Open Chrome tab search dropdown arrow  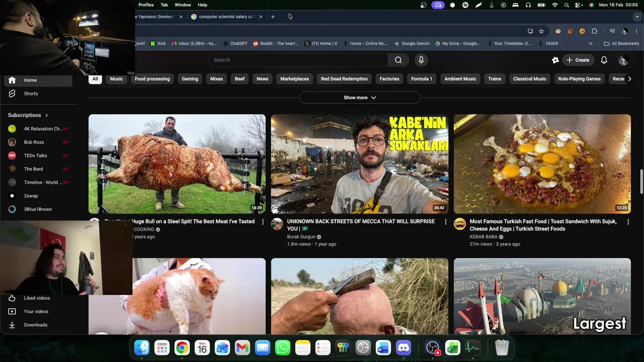click(637, 17)
